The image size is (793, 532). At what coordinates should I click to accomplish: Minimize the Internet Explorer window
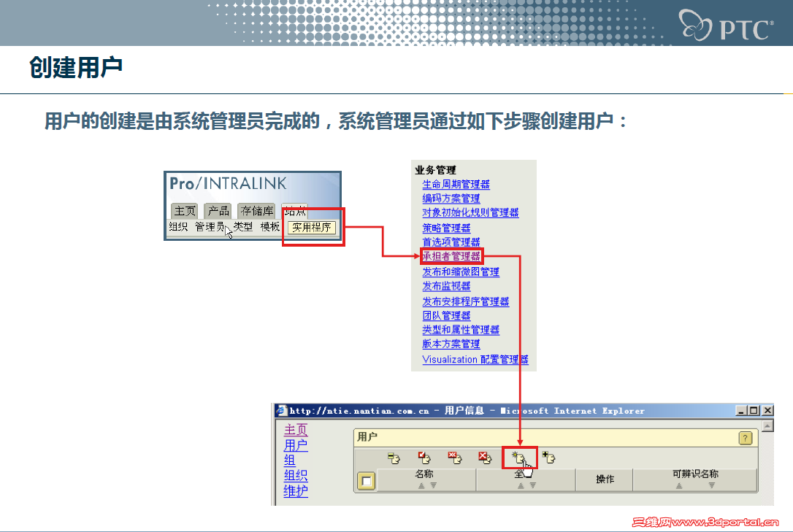741,411
